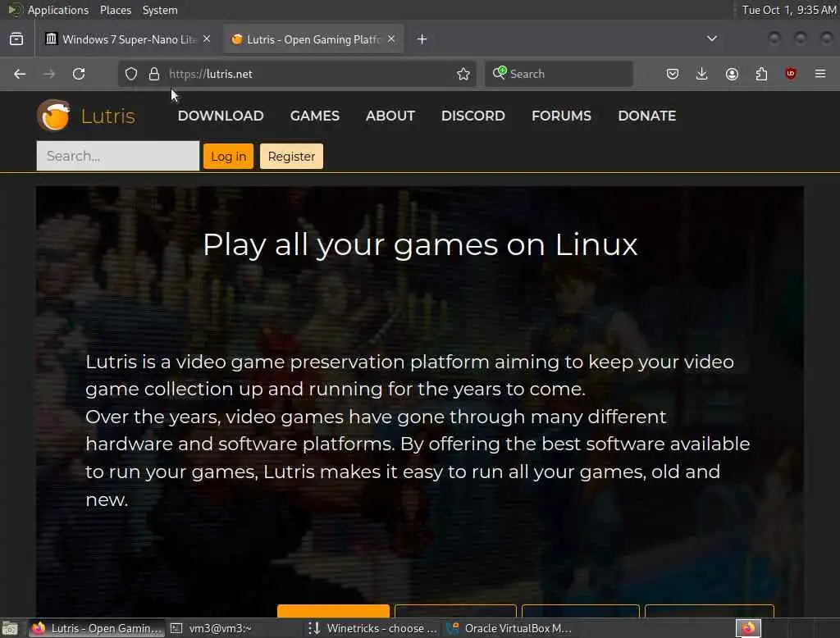This screenshot has height=638, width=840.
Task: Go to the DONATE page
Action: pyautogui.click(x=647, y=116)
